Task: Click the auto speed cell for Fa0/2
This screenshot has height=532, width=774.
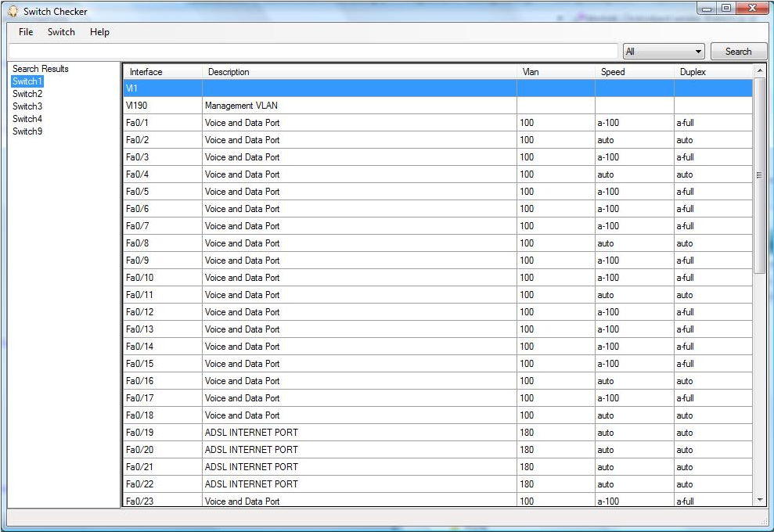Action: (635, 140)
